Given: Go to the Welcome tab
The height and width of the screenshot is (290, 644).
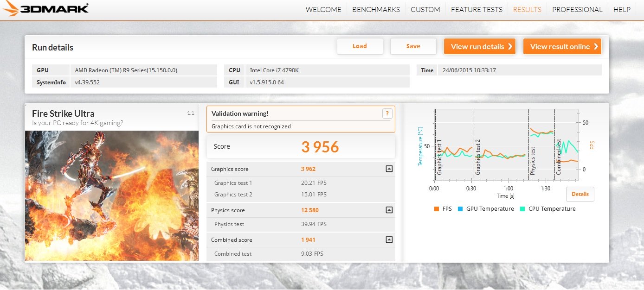Looking at the screenshot, I should 323,10.
